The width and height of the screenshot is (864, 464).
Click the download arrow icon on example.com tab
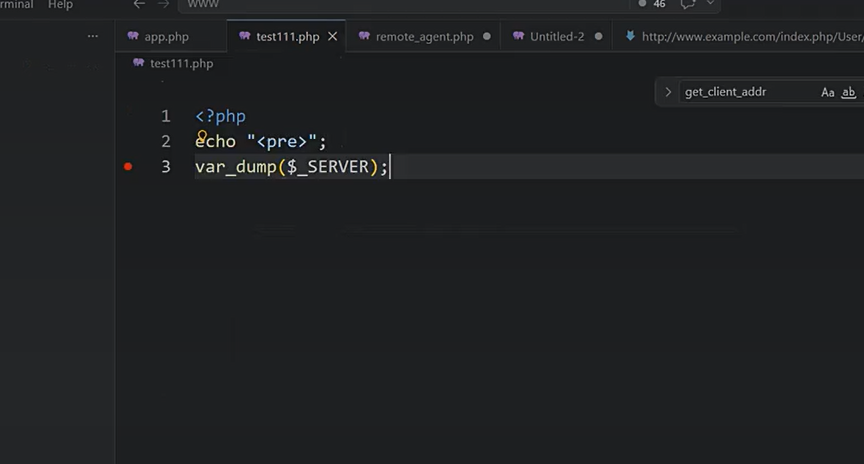coord(630,36)
